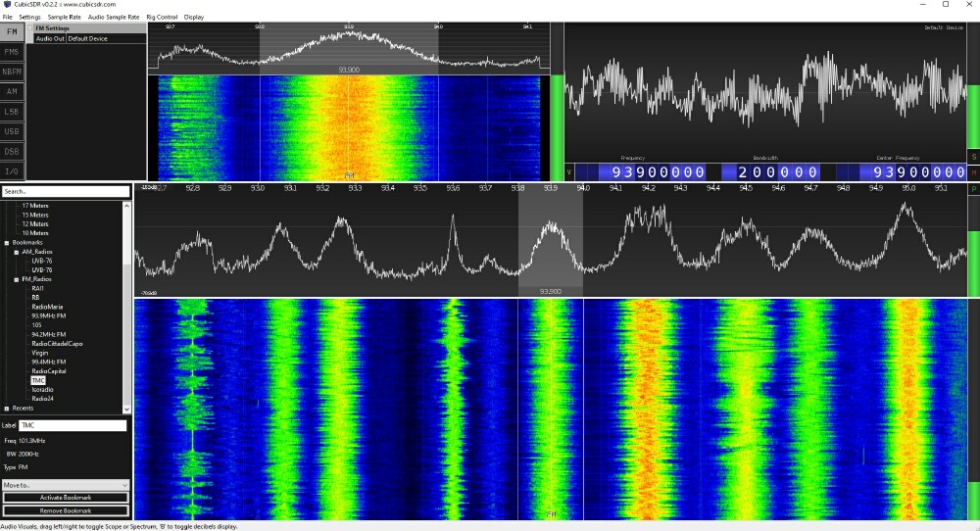Select the NBFM demodulator mode
This screenshot has height=531, width=980.
[x=12, y=72]
